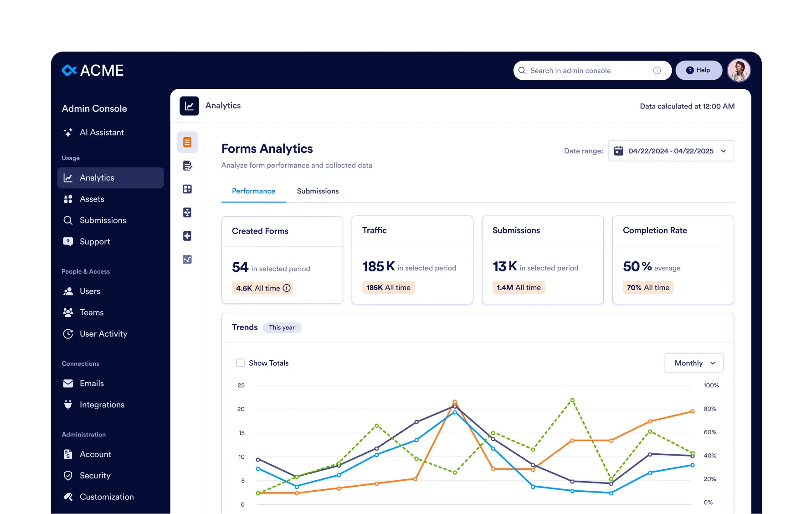The image size is (812, 514).
Task: Open the document signing icon below Forms
Action: pos(187,166)
